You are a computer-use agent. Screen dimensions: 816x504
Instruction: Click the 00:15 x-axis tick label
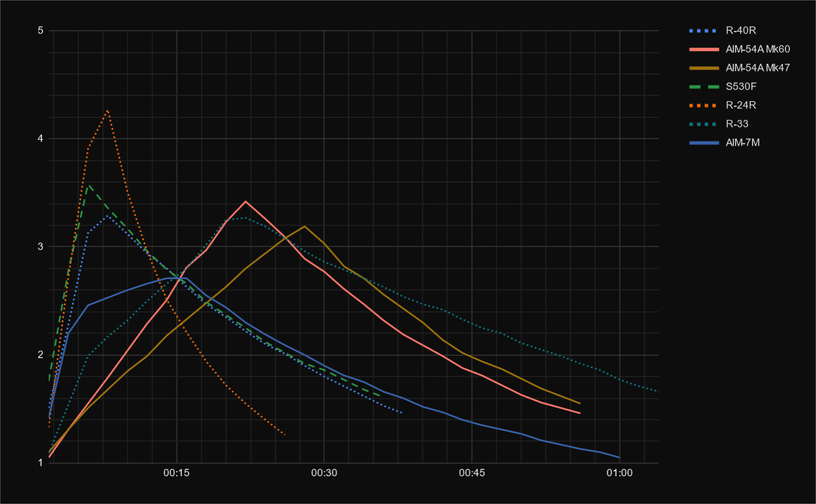pos(176,473)
